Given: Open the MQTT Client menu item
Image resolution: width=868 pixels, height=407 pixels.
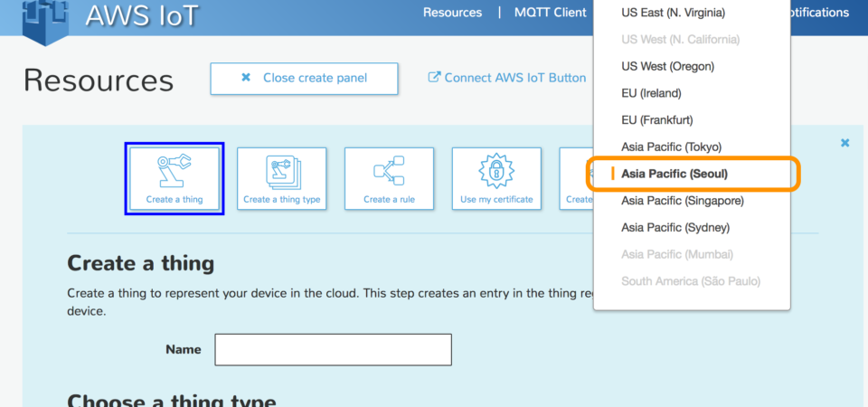Looking at the screenshot, I should click(551, 12).
